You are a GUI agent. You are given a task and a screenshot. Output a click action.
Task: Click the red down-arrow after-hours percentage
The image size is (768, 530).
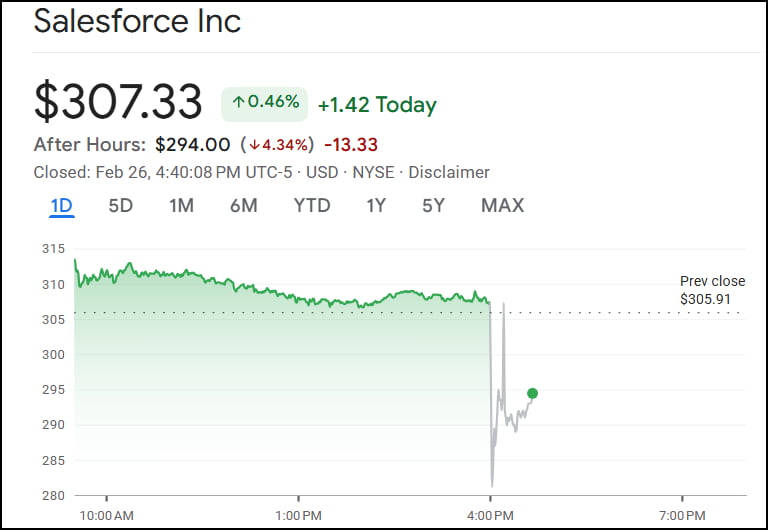277,144
